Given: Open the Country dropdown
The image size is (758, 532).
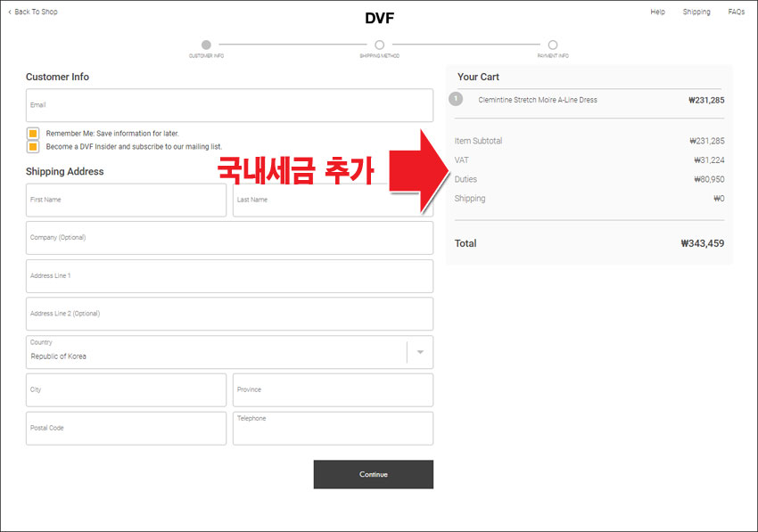Looking at the screenshot, I should [229, 352].
